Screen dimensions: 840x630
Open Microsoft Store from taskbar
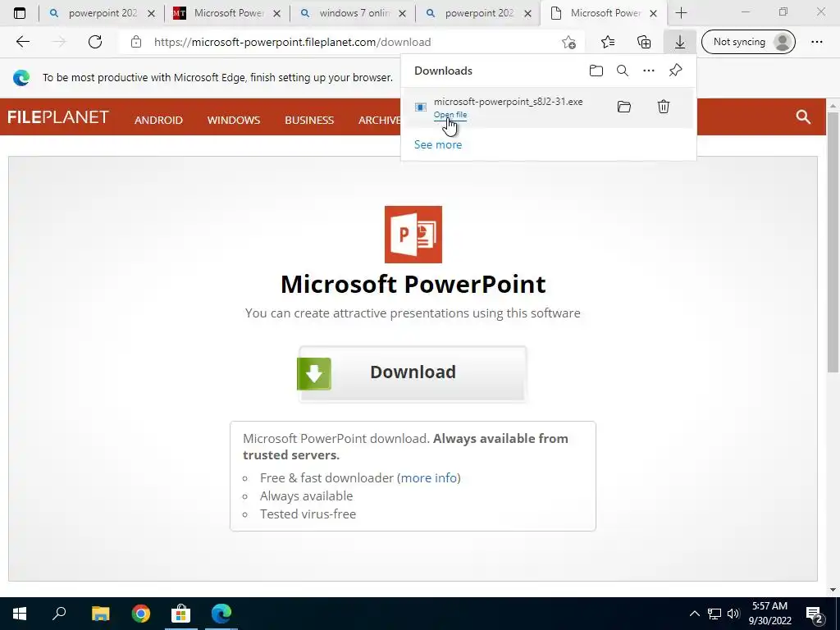pos(181,614)
